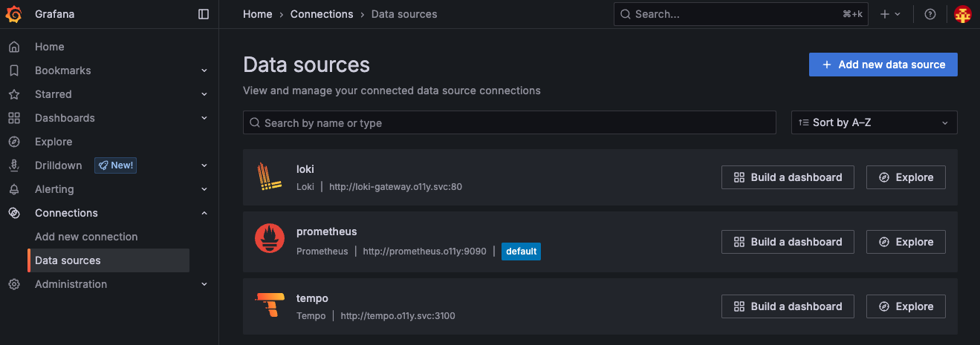Click compass icon on tempo Explore button
This screenshot has height=345, width=980.
point(884,306)
